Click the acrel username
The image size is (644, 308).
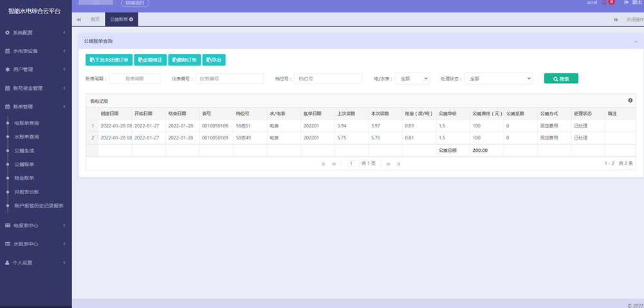592,3
